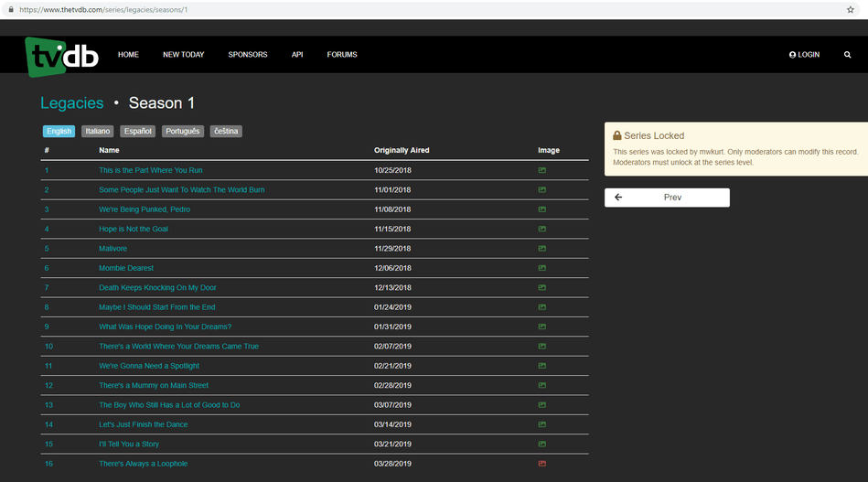Switch to Italiano language tab
The width and height of the screenshot is (868, 482).
pos(98,131)
